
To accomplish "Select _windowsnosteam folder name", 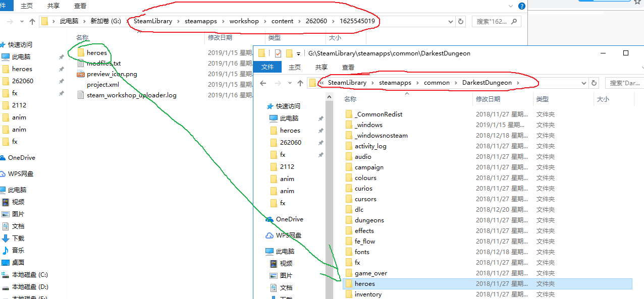I will 381,136.
